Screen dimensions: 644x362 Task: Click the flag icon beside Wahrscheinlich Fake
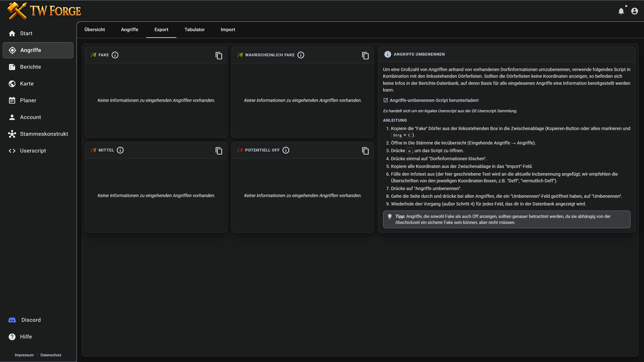coord(240,55)
